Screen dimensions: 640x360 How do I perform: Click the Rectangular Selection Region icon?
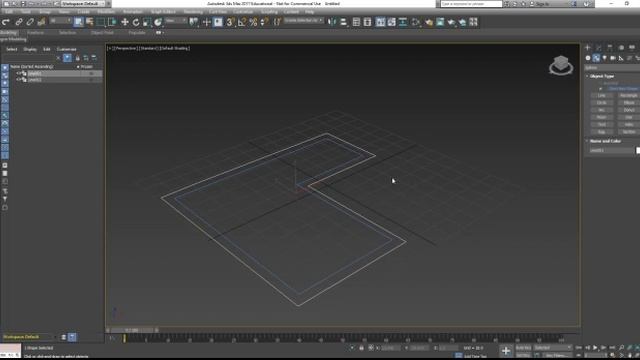100,22
